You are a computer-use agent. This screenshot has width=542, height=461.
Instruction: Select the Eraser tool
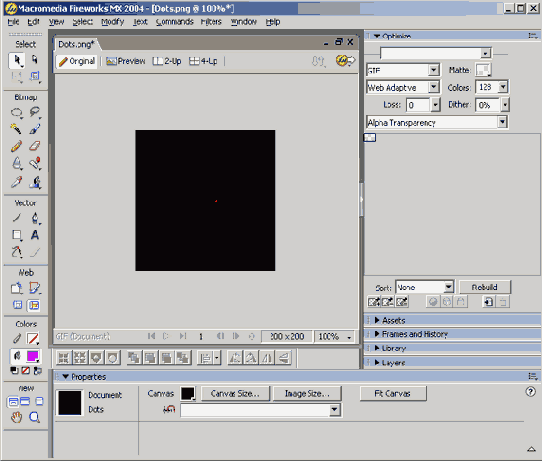point(35,146)
